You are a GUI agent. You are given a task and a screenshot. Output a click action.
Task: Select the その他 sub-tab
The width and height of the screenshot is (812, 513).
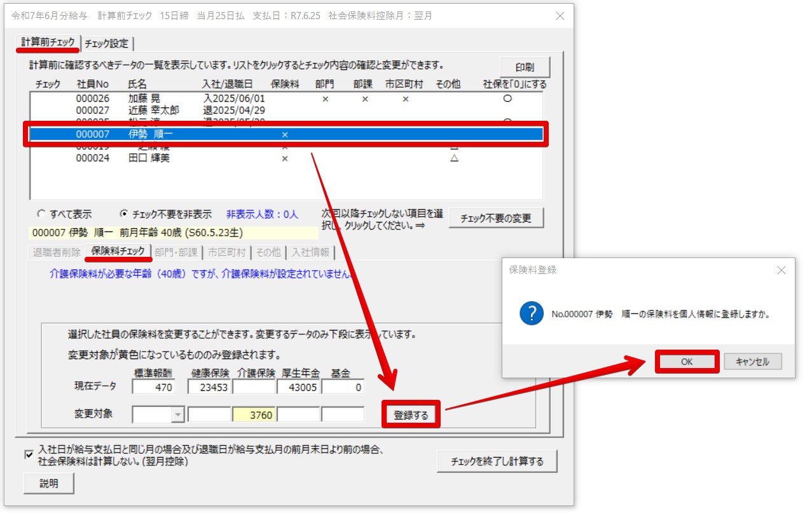pos(268,252)
